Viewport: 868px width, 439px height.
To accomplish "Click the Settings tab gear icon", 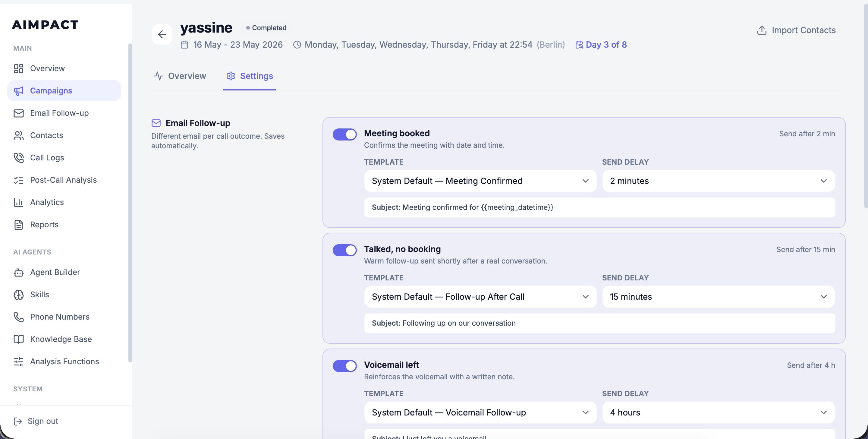I will click(231, 76).
